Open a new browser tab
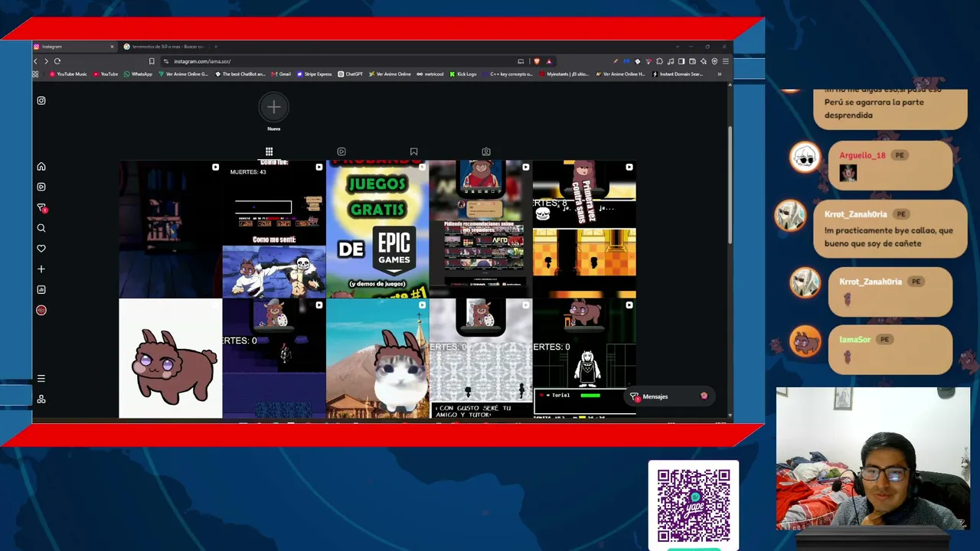The height and width of the screenshot is (551, 980). coord(216,47)
